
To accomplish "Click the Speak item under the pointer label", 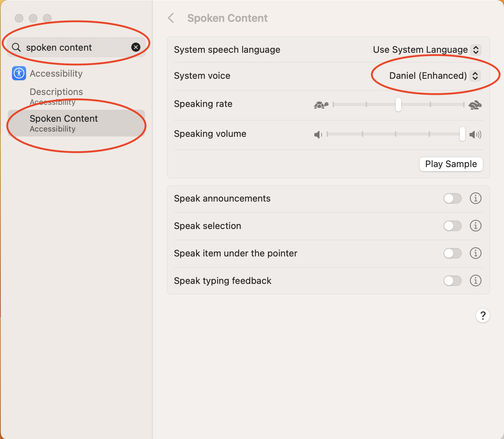I will (x=235, y=253).
